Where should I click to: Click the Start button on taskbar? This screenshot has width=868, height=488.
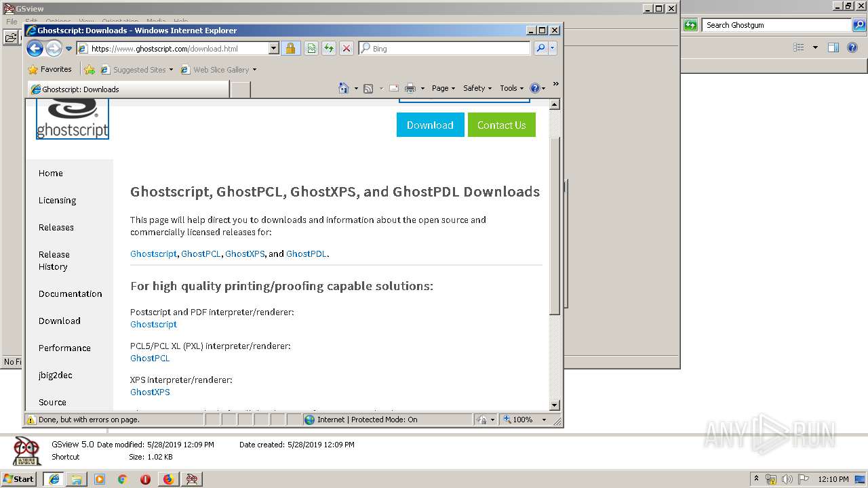click(x=18, y=479)
